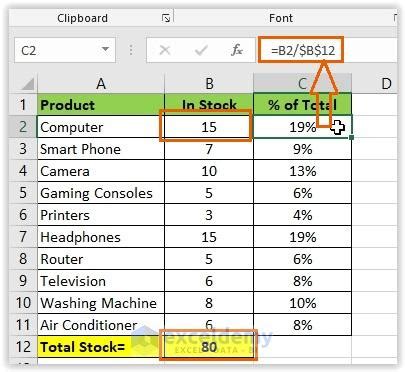Select column A header
The width and height of the screenshot is (405, 372).
[x=101, y=83]
